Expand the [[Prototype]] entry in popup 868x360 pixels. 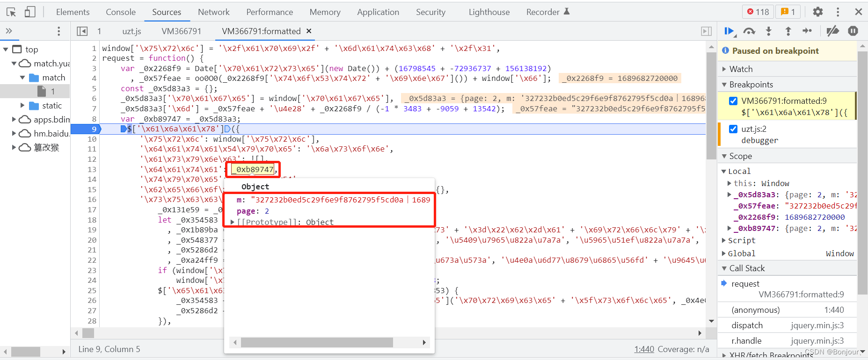tap(233, 222)
